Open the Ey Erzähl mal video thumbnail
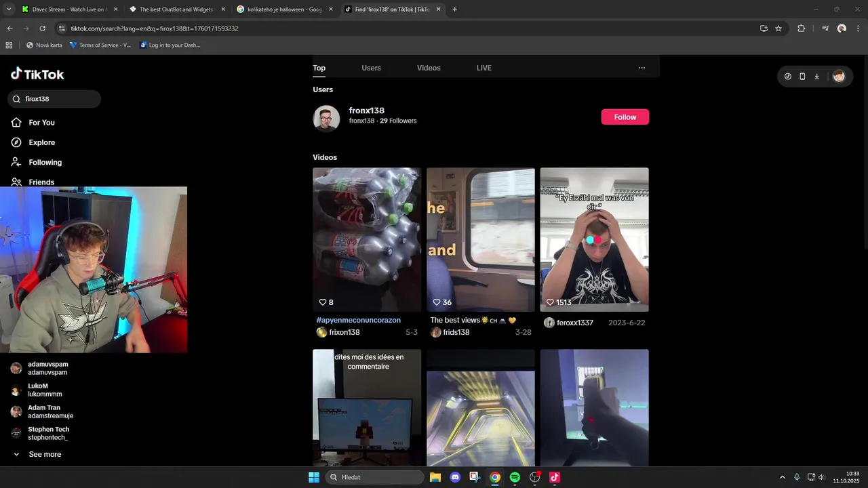This screenshot has height=488, width=868. [x=595, y=240]
